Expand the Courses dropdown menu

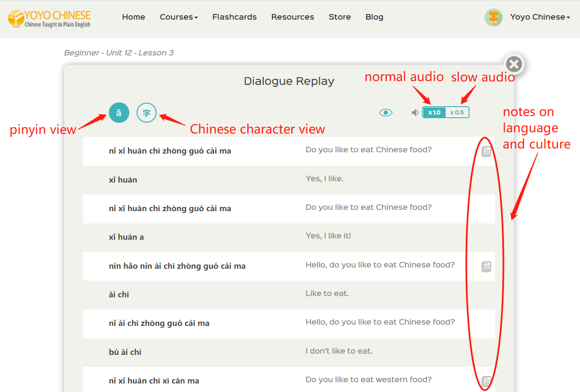tap(178, 17)
